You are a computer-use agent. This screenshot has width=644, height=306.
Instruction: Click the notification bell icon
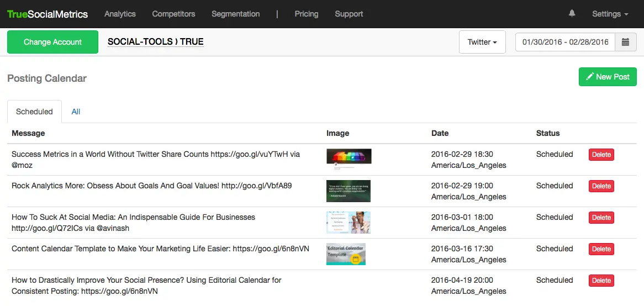click(x=572, y=14)
